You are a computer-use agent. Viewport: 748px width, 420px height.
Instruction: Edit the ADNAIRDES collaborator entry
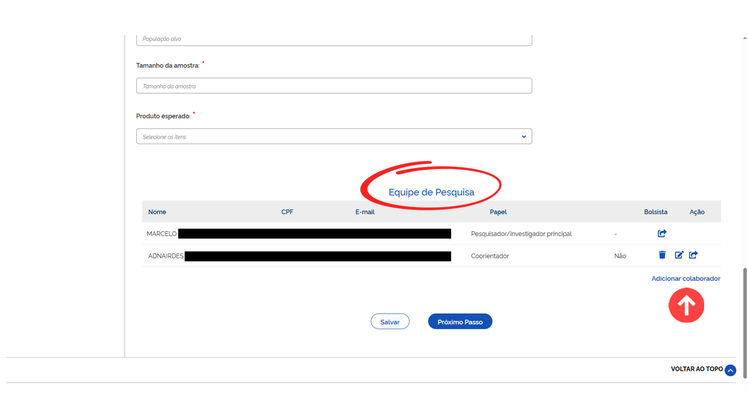pos(679,255)
